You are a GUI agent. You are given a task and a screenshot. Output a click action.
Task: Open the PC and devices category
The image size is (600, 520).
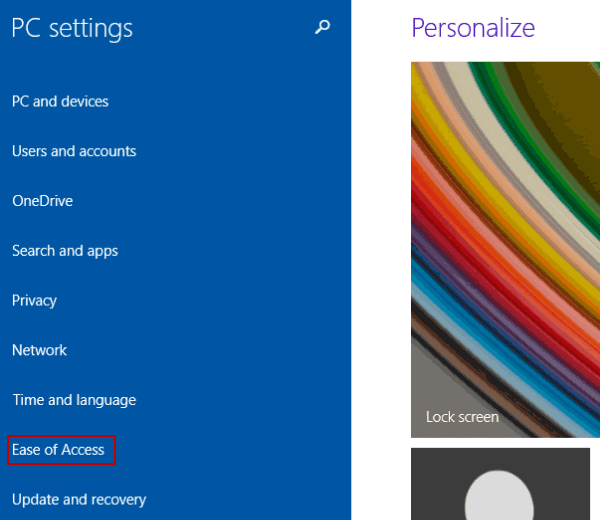60,101
